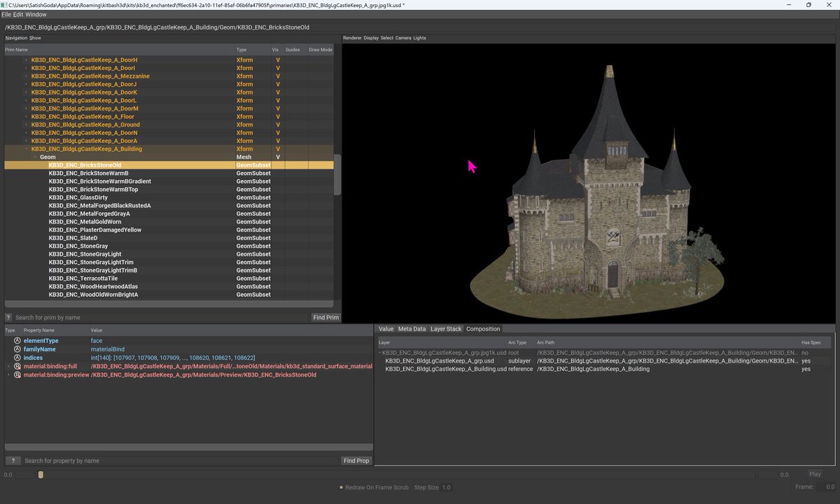Click the property search help question button

(x=13, y=461)
